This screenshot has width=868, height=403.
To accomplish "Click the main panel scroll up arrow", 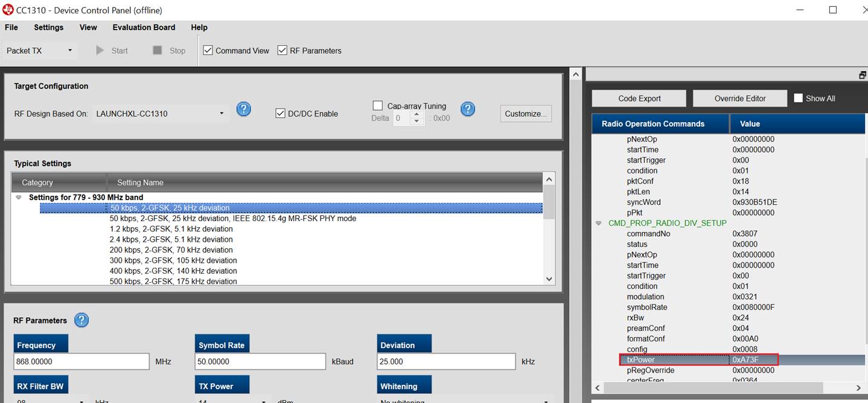I will pyautogui.click(x=576, y=74).
